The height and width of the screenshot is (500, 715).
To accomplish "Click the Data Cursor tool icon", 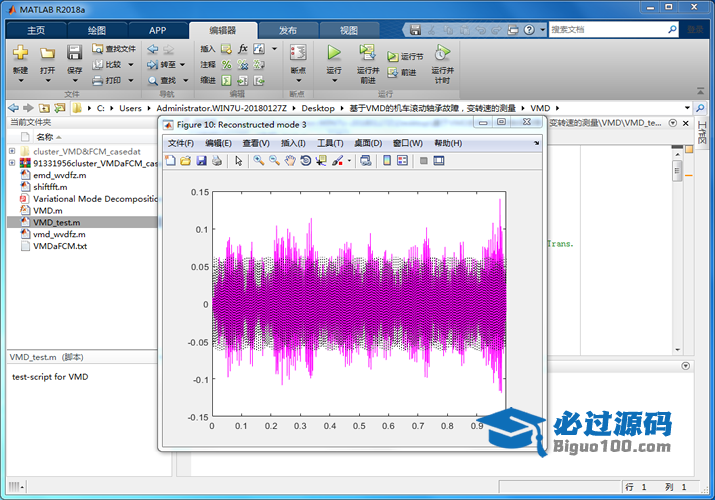I will coord(321,161).
